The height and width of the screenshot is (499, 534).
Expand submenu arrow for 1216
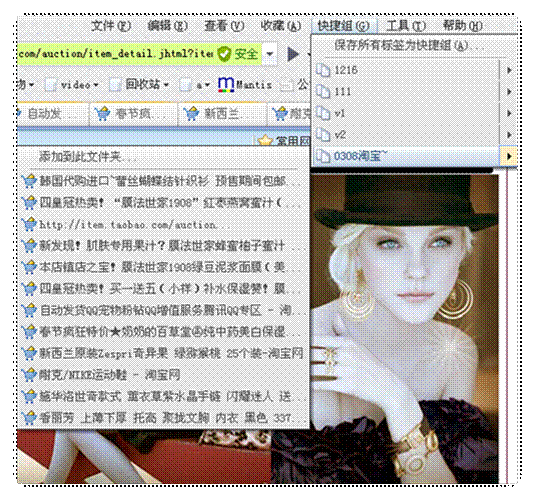click(509, 70)
